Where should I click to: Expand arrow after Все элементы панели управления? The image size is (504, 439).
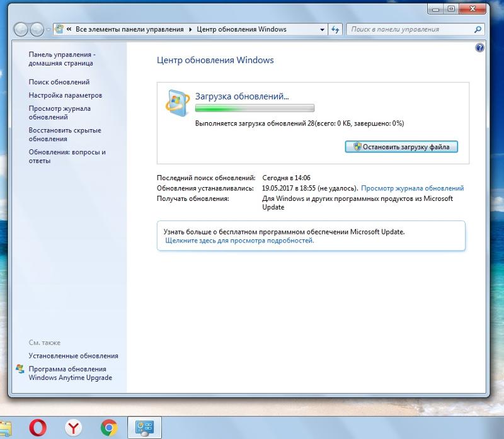190,30
